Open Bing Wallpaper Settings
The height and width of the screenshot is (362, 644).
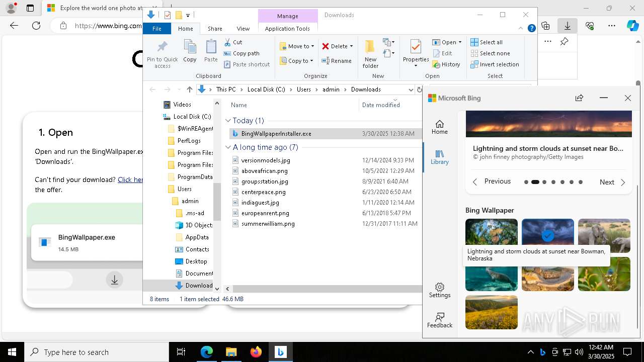439,290
